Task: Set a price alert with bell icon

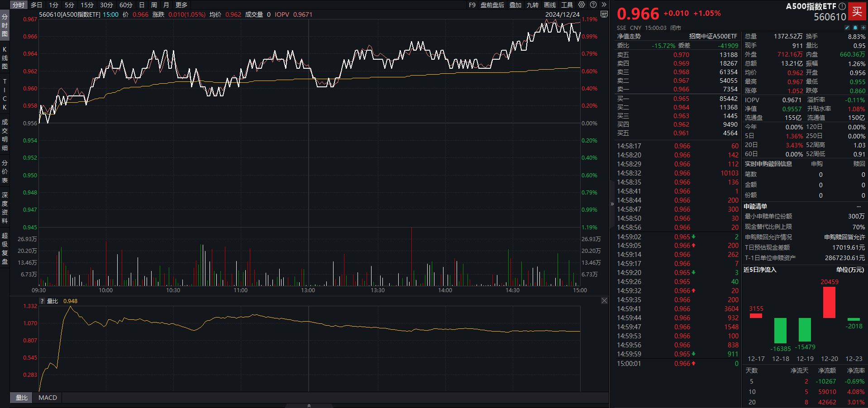Action: pyautogui.click(x=855, y=28)
